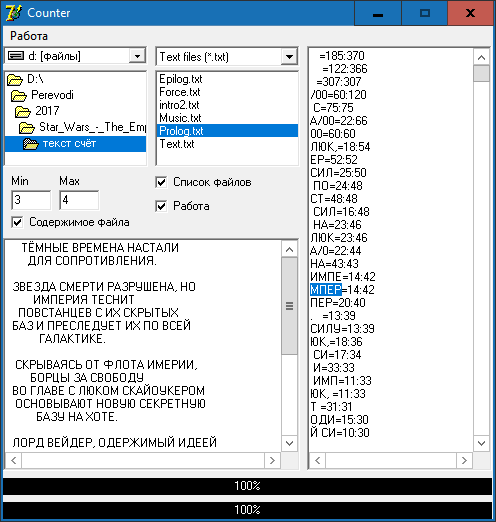Screen dimensions: 496x522
Task: Click the result line ЛЮК=23:46
Action: click(x=339, y=238)
